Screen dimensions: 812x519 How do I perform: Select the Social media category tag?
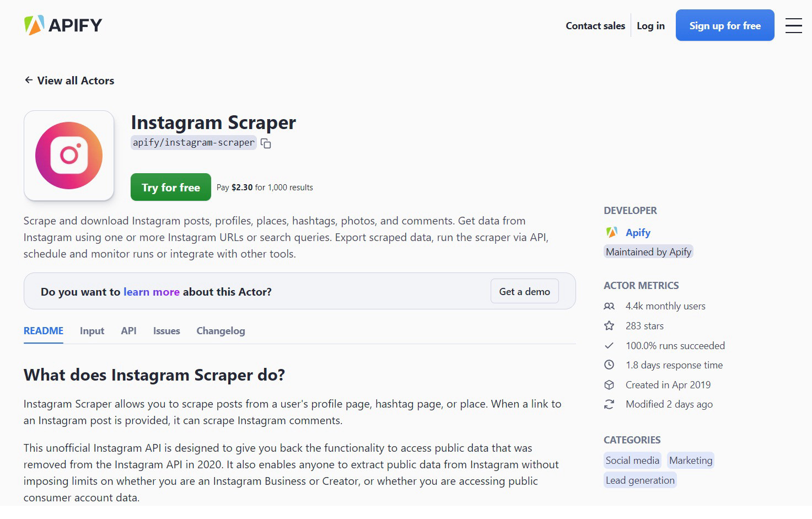(x=632, y=461)
